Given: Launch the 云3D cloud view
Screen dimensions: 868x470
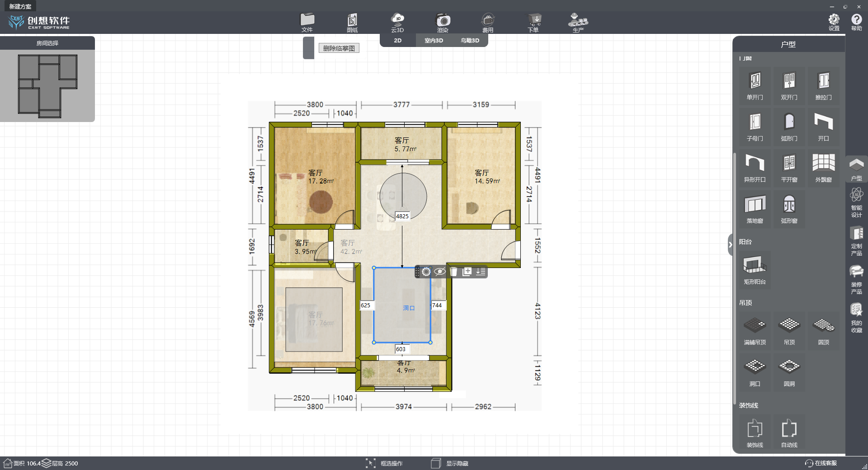Looking at the screenshot, I should tap(397, 23).
